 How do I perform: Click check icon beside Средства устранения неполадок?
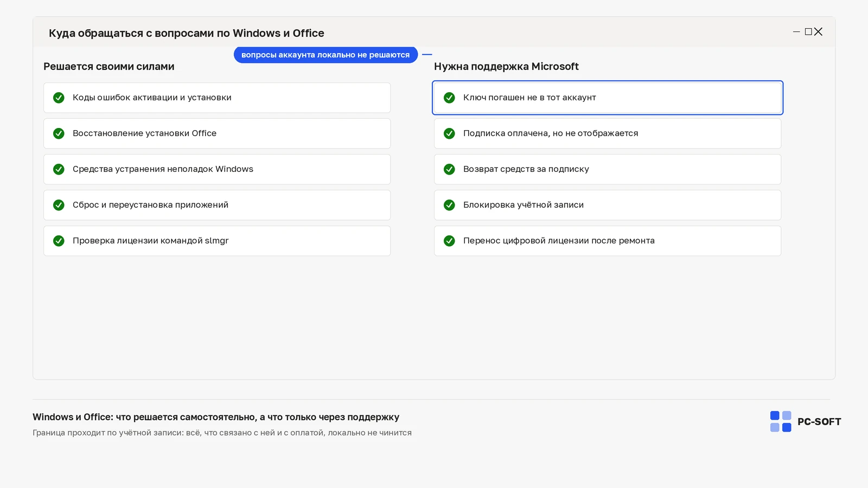point(59,169)
